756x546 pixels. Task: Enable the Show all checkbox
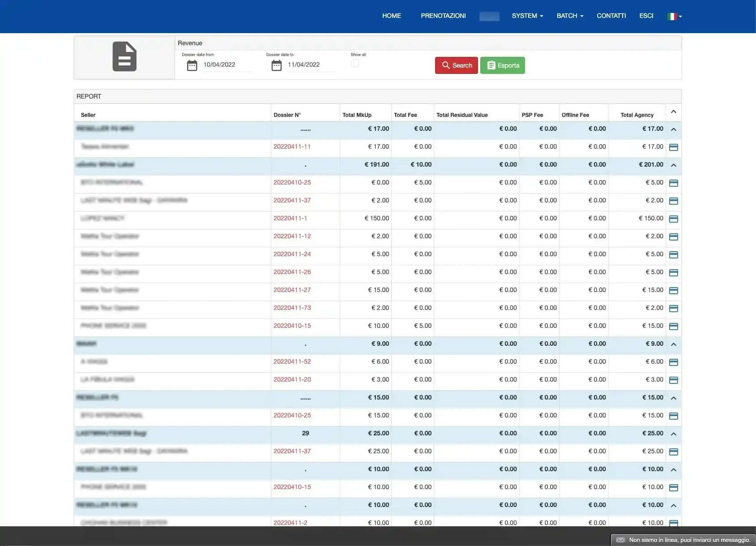355,64
